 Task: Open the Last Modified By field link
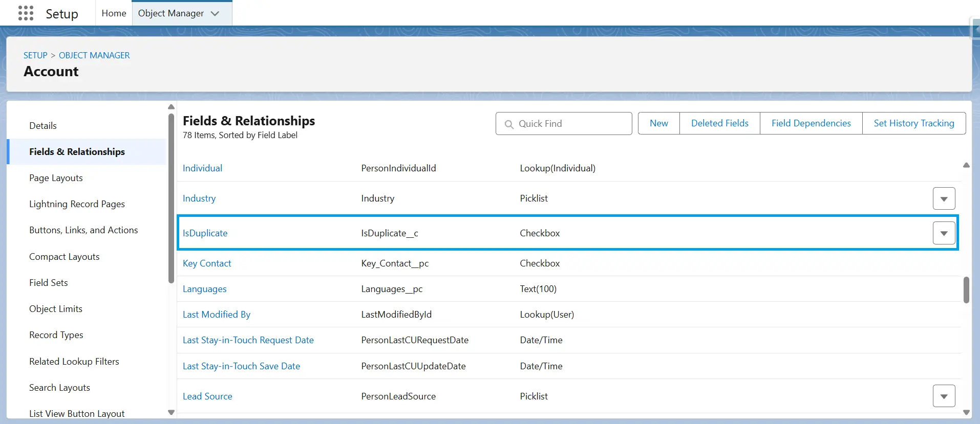click(217, 315)
